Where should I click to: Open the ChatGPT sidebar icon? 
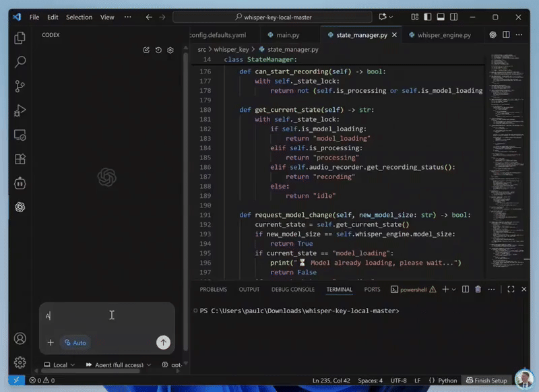[x=20, y=207]
